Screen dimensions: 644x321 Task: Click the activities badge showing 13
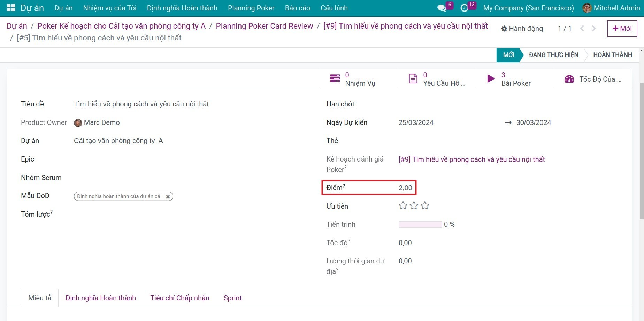tap(472, 5)
